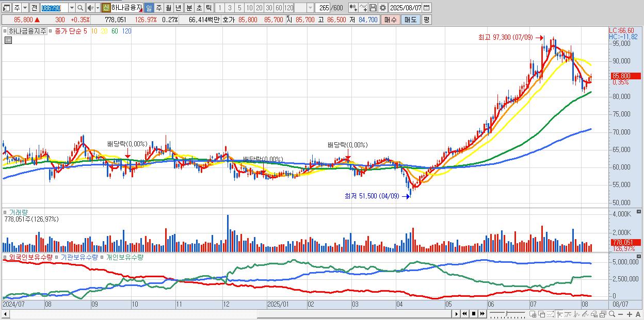Click the floppy disk save icon
This screenshot has height=320, width=644.
pyautogui.click(x=373, y=8)
